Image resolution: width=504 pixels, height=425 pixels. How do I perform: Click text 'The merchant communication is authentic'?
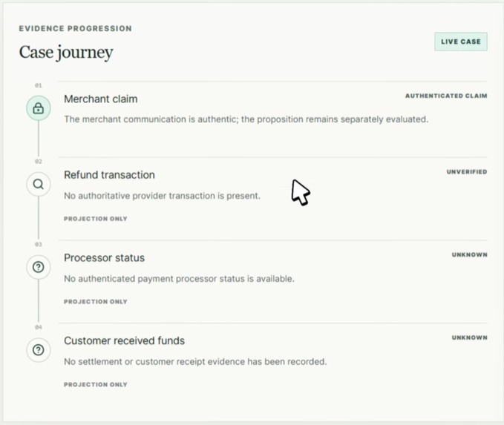(151, 119)
